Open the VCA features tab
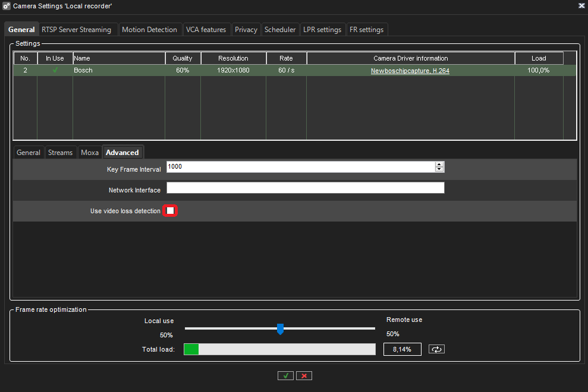 click(206, 30)
